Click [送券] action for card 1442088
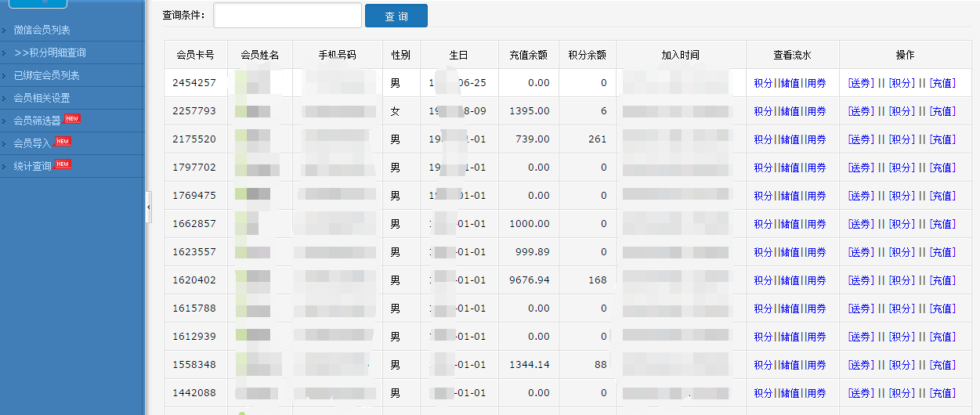980x415 pixels. point(861,393)
